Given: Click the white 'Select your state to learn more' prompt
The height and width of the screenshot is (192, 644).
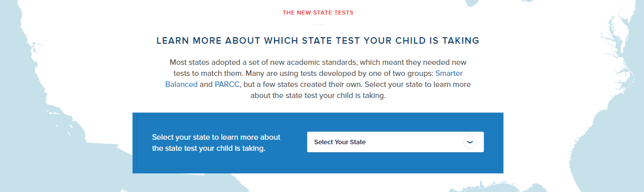Looking at the screenshot, I should tap(216, 137).
